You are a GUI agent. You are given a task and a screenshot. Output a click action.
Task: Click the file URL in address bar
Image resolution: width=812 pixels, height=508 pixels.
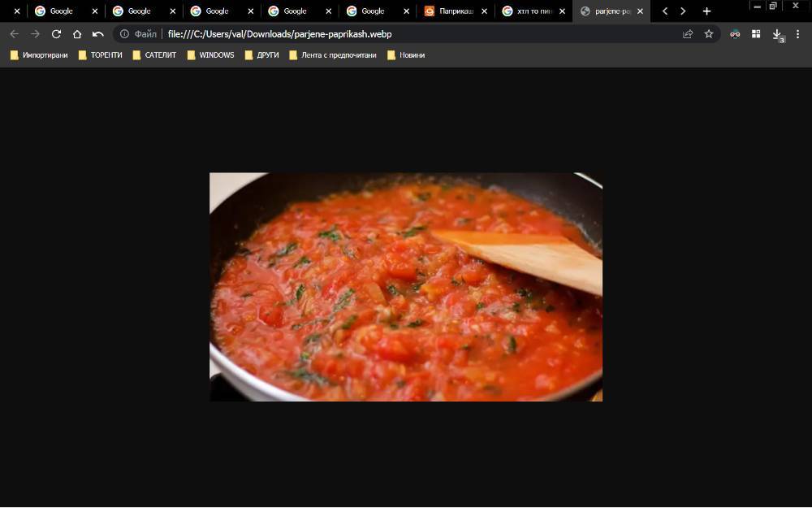click(x=279, y=34)
